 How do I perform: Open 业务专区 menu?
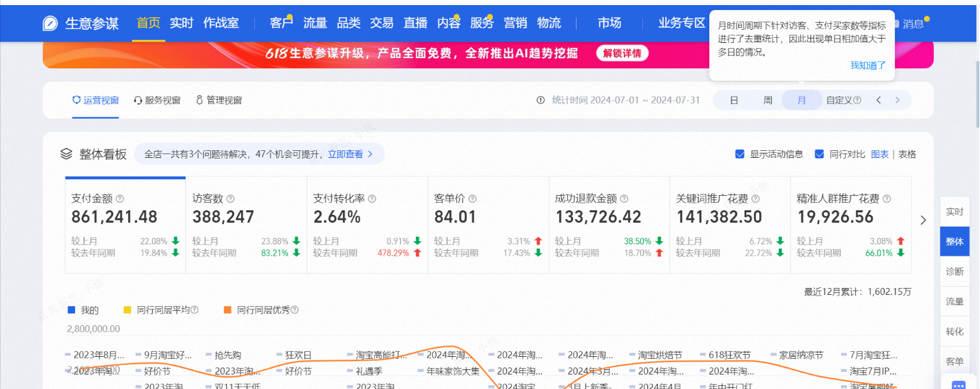pos(682,23)
